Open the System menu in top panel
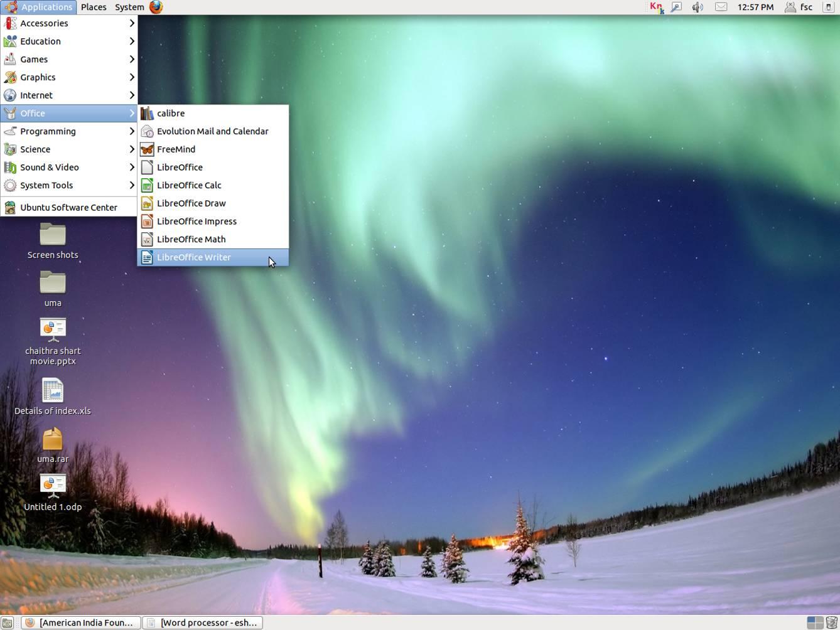The image size is (840, 630). [129, 7]
